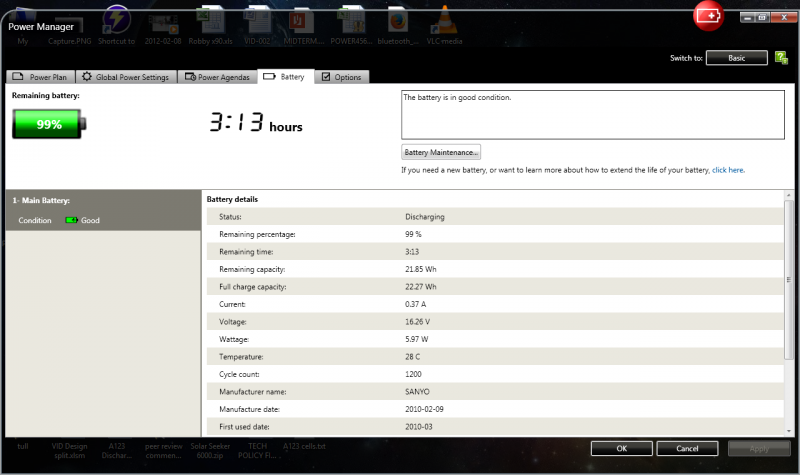Click the green help icon beside Basic
Viewport: 800px width, 475px height.
[780, 58]
